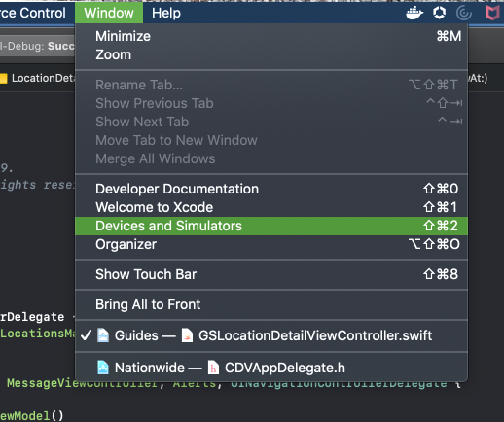Switch to Guides GSLocationDetailViewController.swift window
The width and height of the screenshot is (504, 422).
tap(271, 335)
